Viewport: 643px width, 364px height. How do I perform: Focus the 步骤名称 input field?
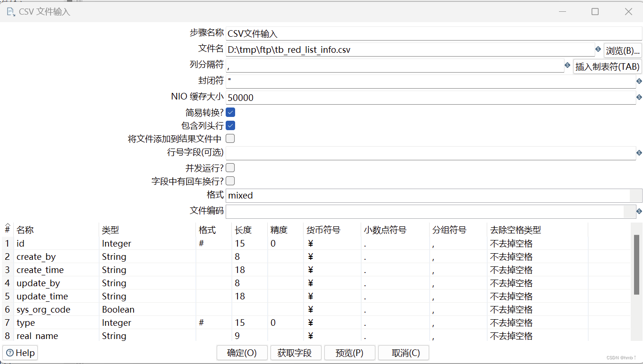[434, 33]
